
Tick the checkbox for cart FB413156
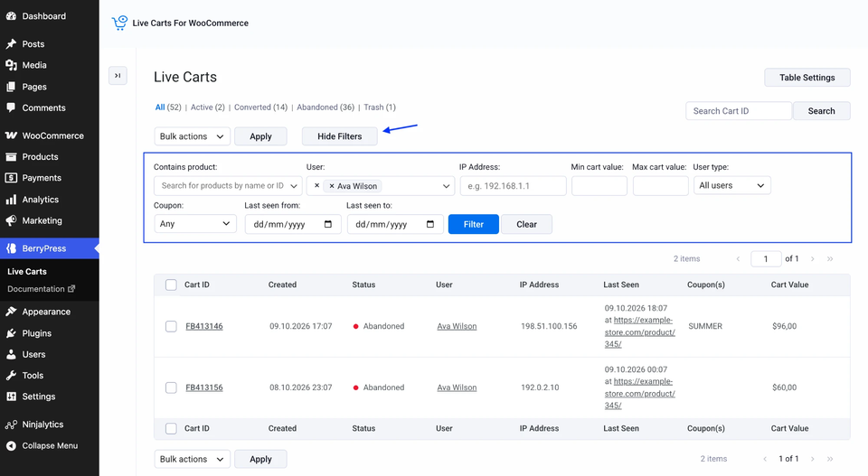click(x=171, y=387)
